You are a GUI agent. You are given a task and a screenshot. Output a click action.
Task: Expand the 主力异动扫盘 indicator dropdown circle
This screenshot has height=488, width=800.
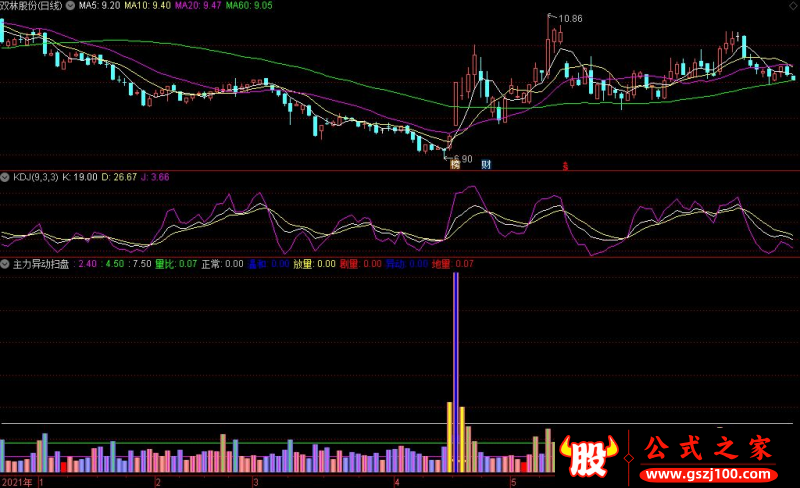pos(5,264)
